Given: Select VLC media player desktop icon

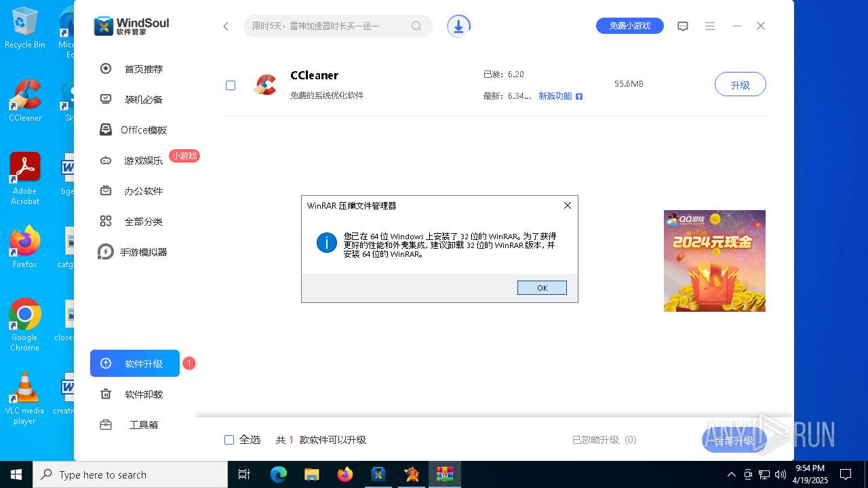Looking at the screenshot, I should [x=25, y=399].
